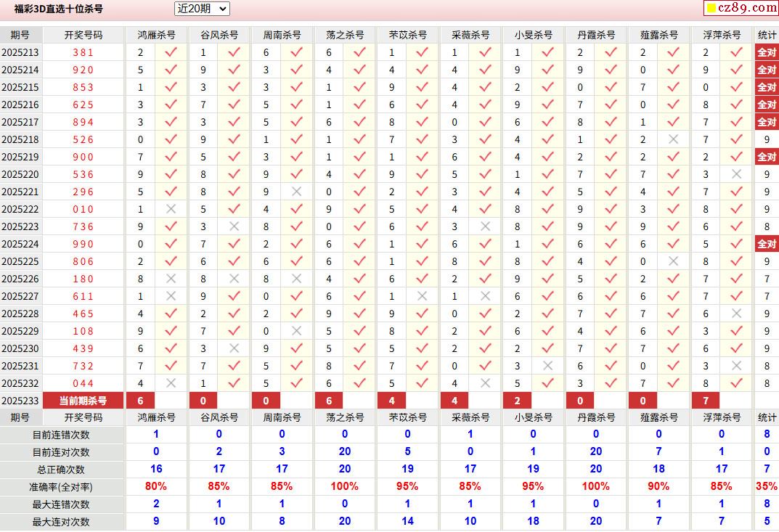
Task: Click the 总正确次数 row label
Action: coord(61,470)
